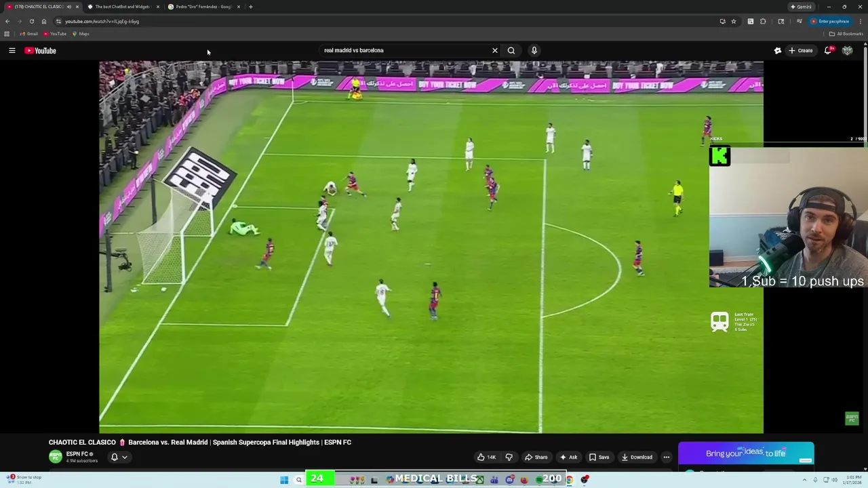Reload the page with the refresh icon
868x488 pixels.
pyautogui.click(x=31, y=21)
